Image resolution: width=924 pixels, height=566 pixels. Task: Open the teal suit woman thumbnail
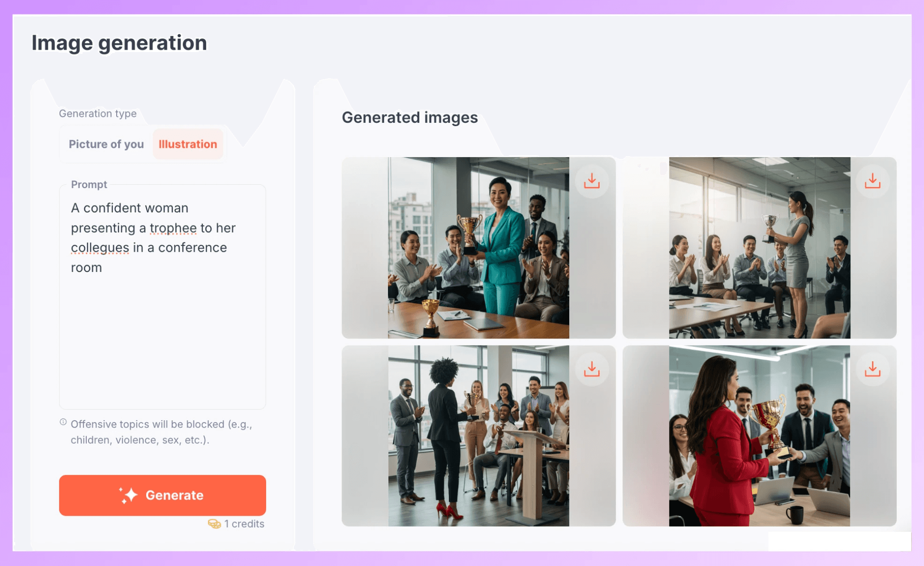478,248
